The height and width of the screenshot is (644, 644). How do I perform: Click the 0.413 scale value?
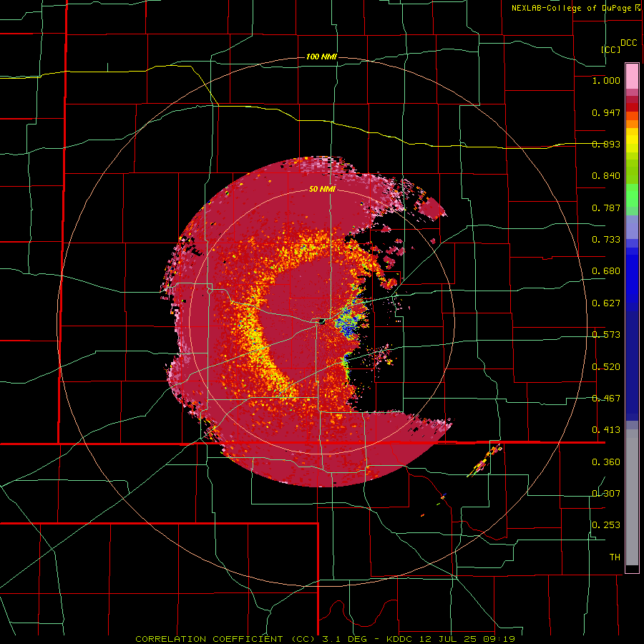[606, 430]
